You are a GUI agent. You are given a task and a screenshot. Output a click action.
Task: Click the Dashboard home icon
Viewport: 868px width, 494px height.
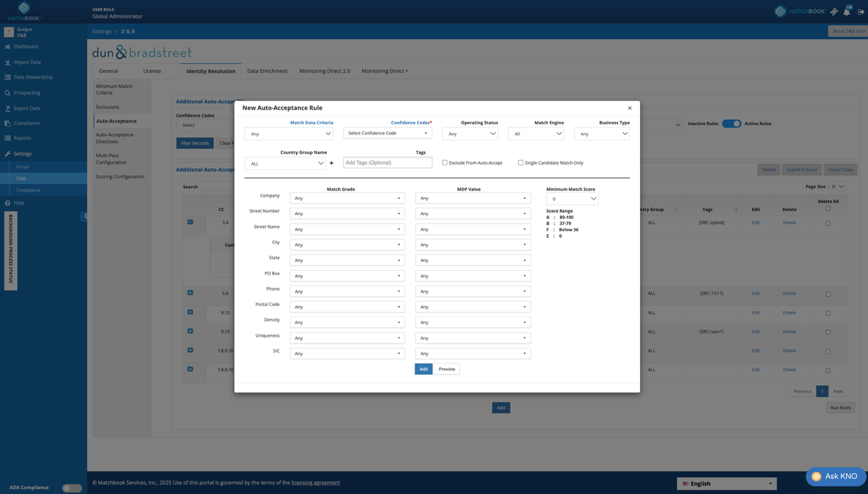[x=8, y=47]
